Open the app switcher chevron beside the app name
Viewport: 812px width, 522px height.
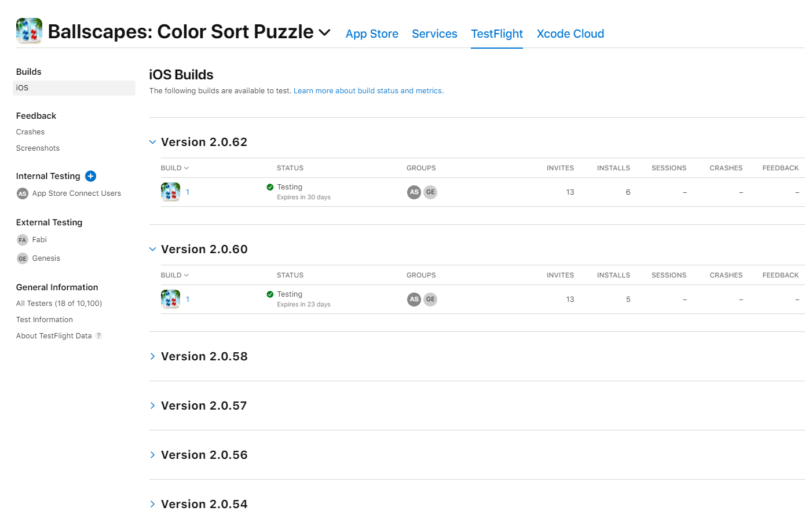point(324,32)
